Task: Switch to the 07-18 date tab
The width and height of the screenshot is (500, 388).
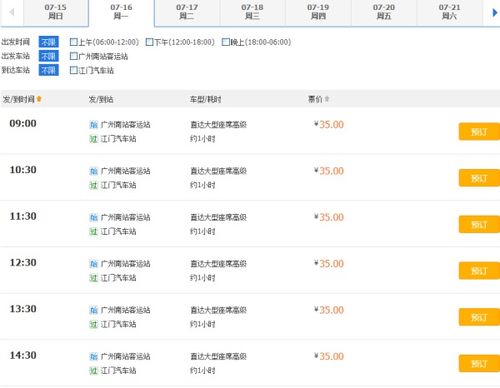Action: click(252, 12)
